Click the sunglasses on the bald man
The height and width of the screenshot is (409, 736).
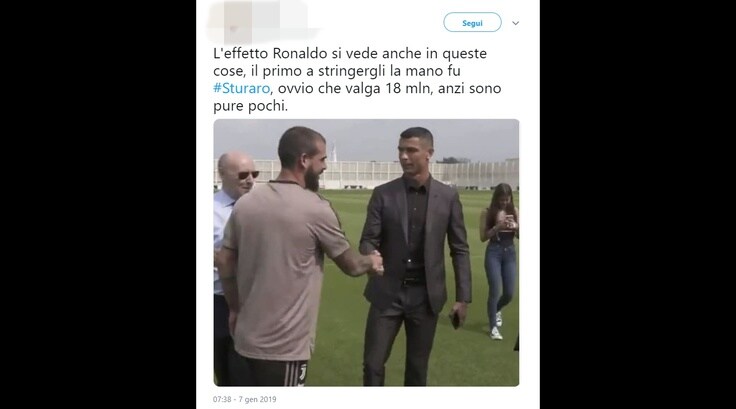(248, 175)
